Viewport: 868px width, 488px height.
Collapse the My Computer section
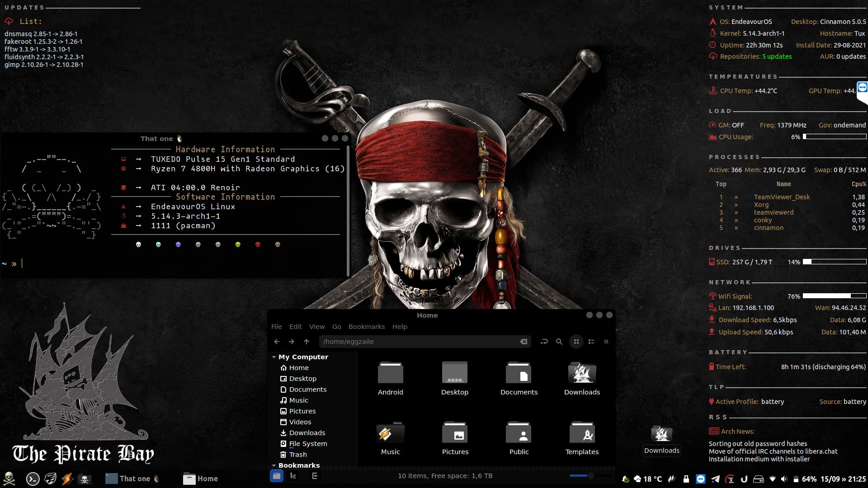coord(274,357)
